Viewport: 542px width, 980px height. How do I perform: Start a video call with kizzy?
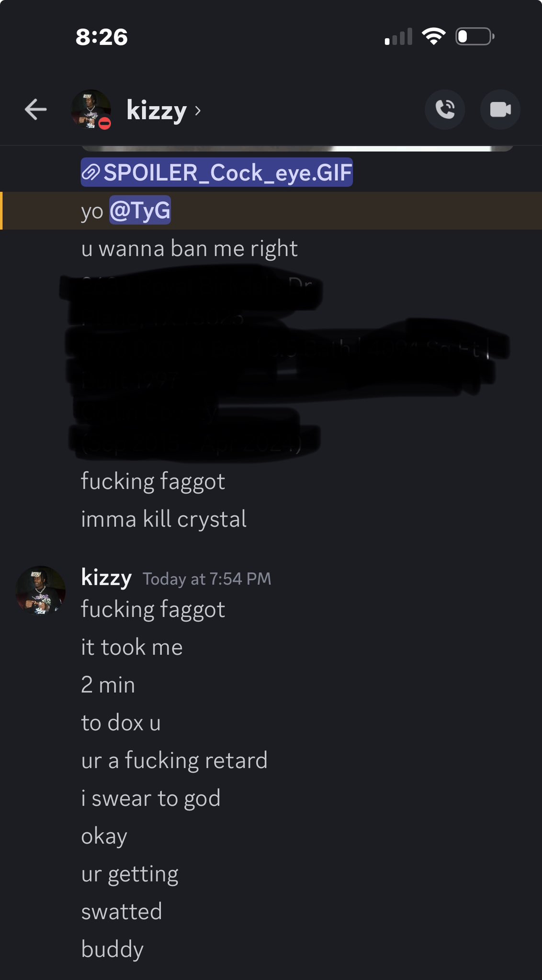click(500, 110)
